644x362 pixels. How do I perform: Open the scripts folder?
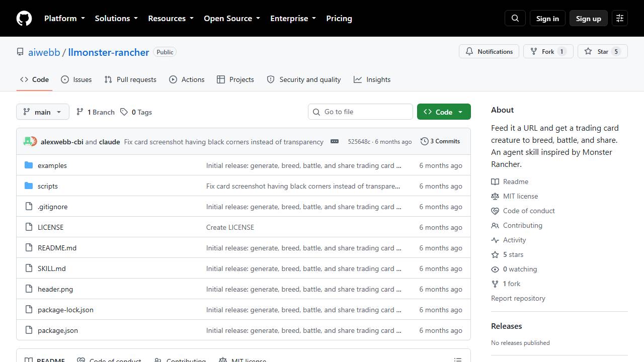pos(48,186)
